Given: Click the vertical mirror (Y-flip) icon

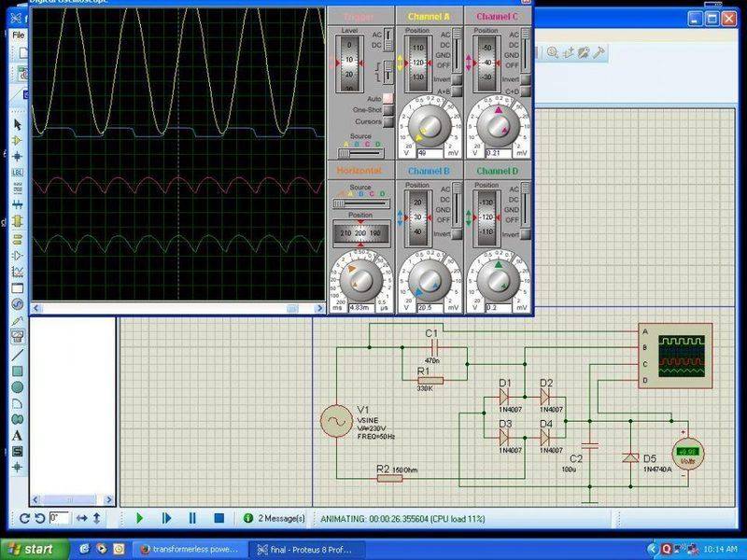Looking at the screenshot, I should coord(97,518).
